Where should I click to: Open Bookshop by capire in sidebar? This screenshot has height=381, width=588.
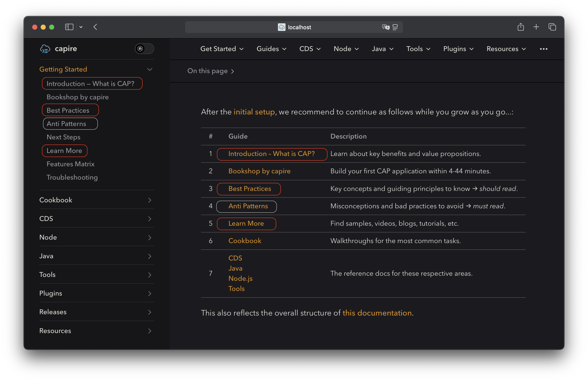[x=78, y=97]
